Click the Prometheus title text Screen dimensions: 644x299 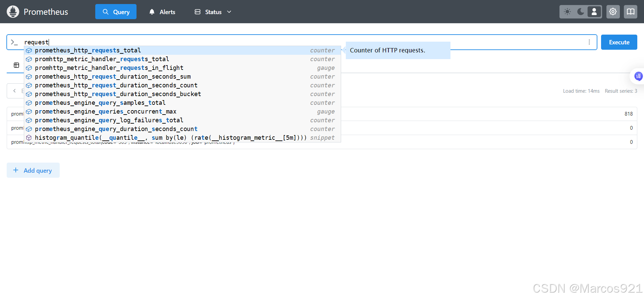(x=46, y=12)
